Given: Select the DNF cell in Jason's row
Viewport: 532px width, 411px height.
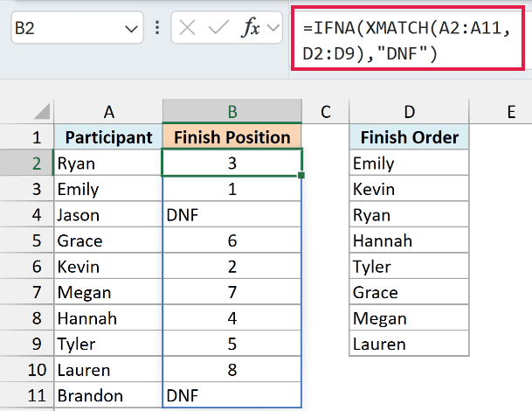Looking at the screenshot, I should [x=232, y=214].
